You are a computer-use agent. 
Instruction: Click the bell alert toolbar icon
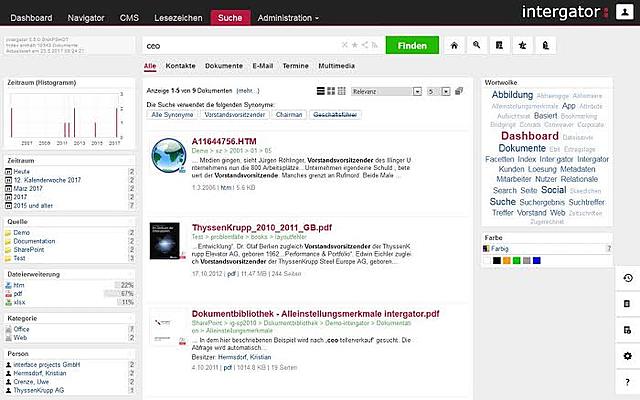545,45
